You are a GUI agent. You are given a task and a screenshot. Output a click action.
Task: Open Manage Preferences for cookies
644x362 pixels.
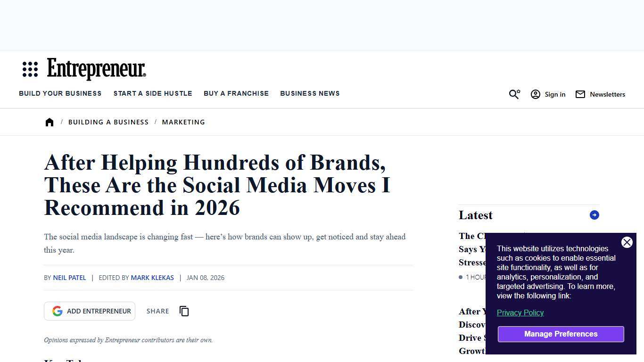[561, 334]
